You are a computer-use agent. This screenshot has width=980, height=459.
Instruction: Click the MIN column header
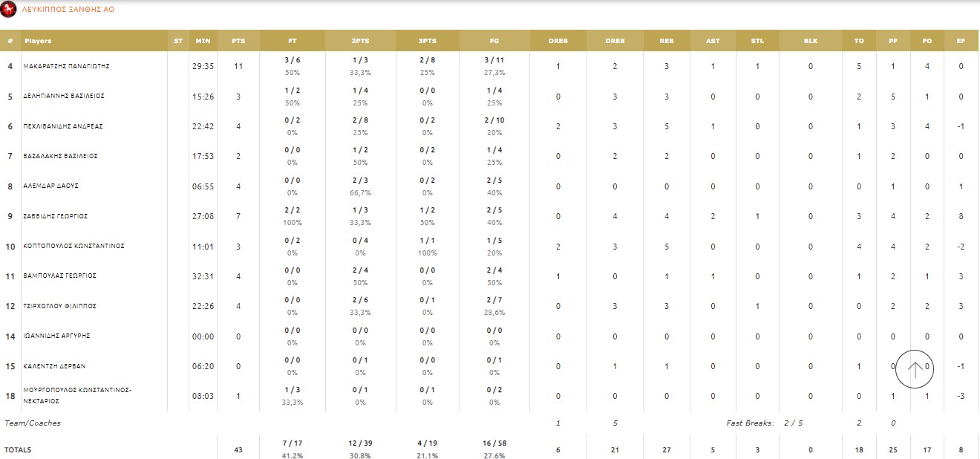[203, 41]
